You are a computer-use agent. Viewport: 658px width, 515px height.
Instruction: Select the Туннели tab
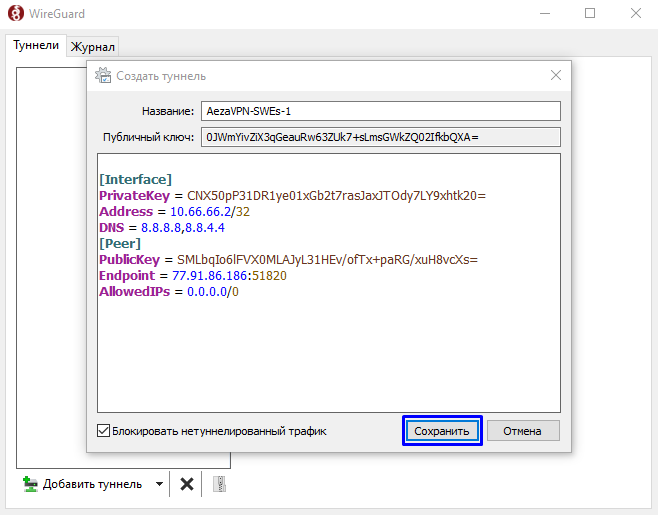click(x=36, y=46)
